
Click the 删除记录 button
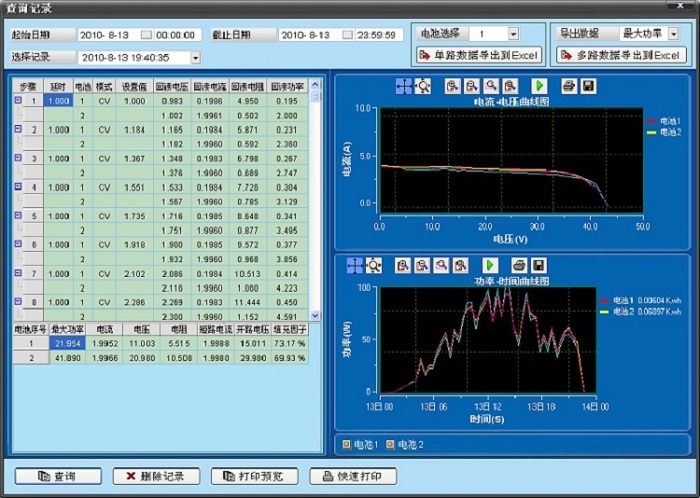point(155,476)
